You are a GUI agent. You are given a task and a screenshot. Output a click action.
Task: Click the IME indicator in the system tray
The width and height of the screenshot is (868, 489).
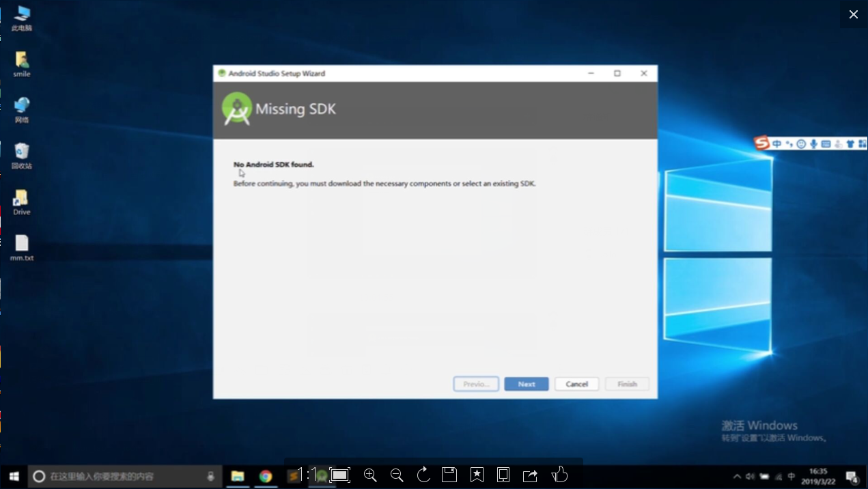[x=792, y=476]
